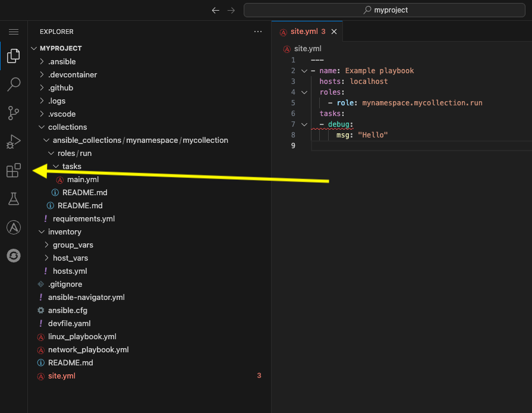The width and height of the screenshot is (532, 413).
Task: Open the Search view in activity bar
Action: (x=13, y=85)
